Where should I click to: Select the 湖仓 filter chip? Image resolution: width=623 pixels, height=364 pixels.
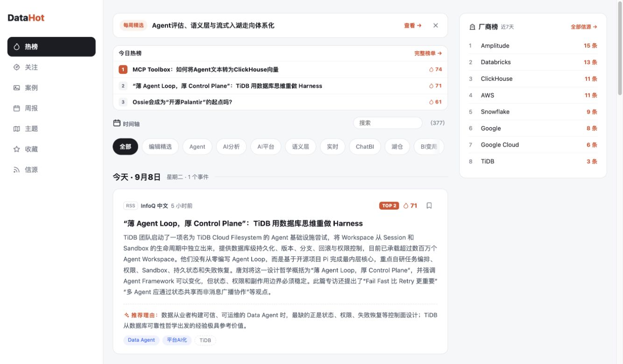[397, 147]
